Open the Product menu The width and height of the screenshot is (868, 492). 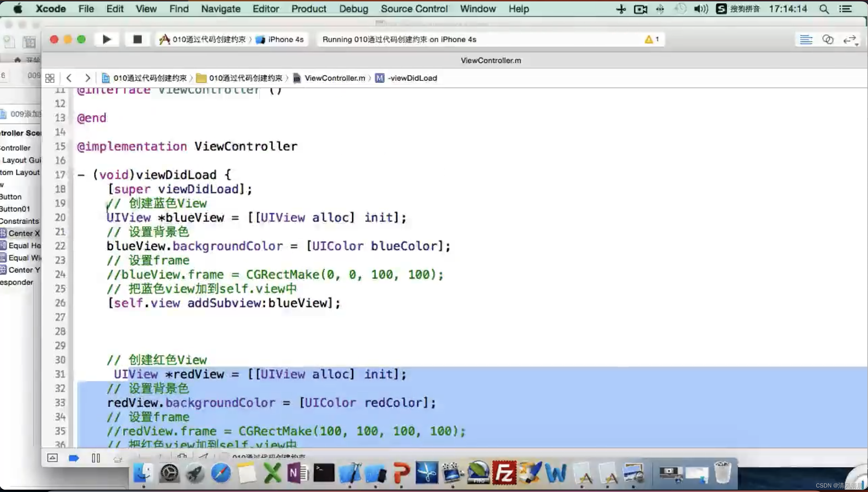click(x=309, y=9)
